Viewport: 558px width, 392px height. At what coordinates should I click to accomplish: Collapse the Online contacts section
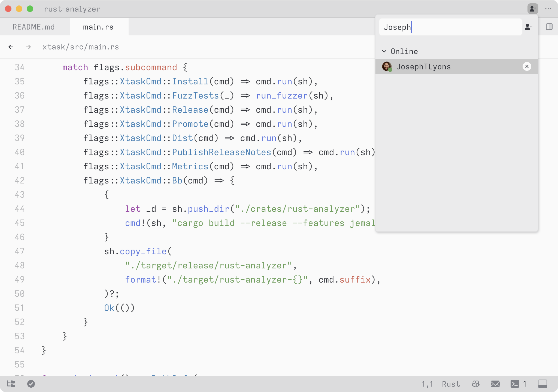(384, 51)
